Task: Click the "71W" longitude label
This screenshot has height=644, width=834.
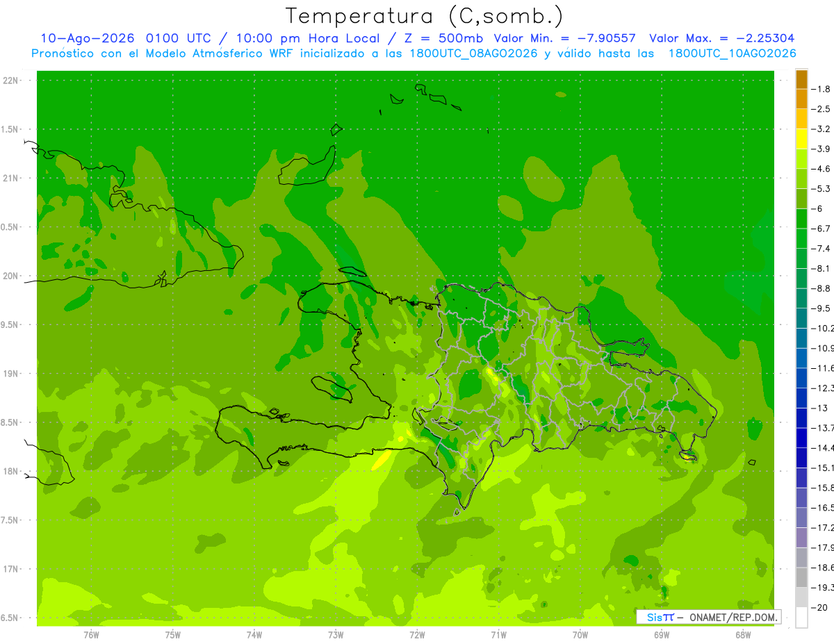Action: coord(498,634)
